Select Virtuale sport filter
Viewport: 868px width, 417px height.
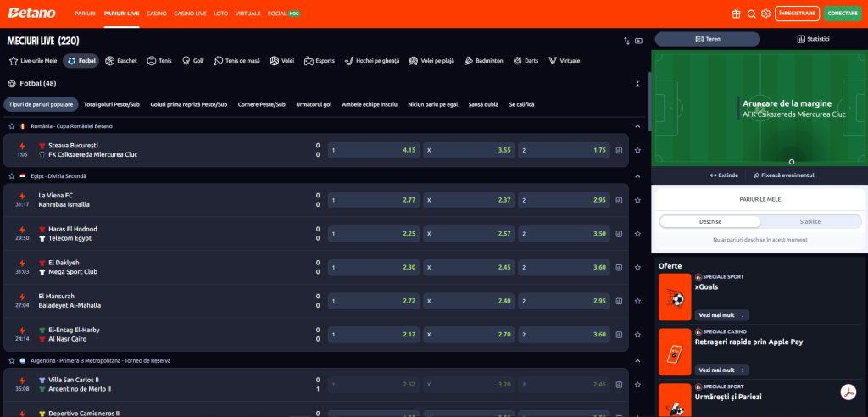tap(564, 61)
